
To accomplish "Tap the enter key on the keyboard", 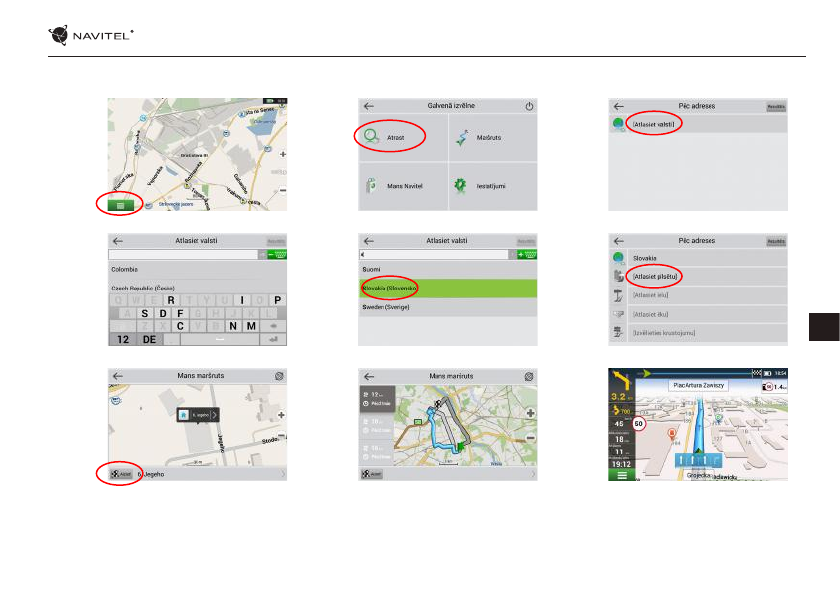I will 273,340.
